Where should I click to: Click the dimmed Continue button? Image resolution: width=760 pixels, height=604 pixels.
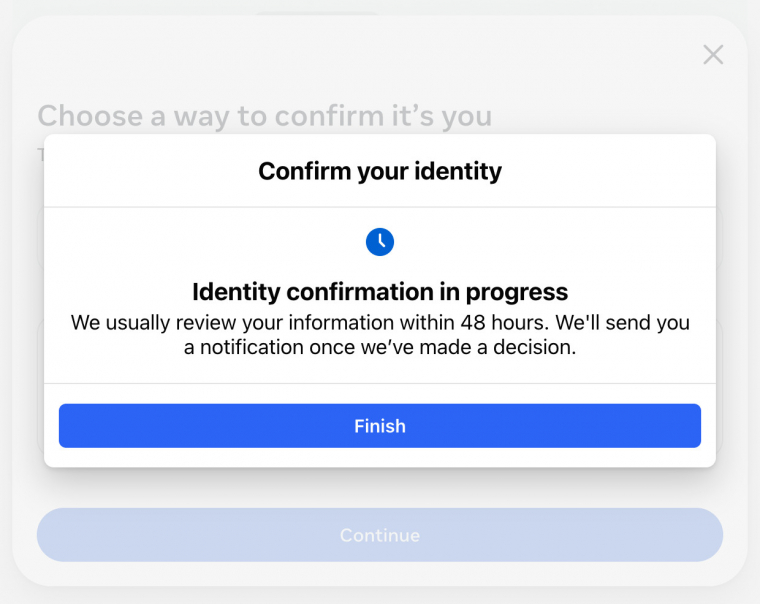tap(380, 535)
